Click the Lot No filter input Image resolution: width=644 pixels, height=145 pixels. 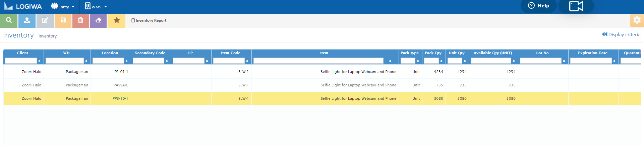[540, 61]
